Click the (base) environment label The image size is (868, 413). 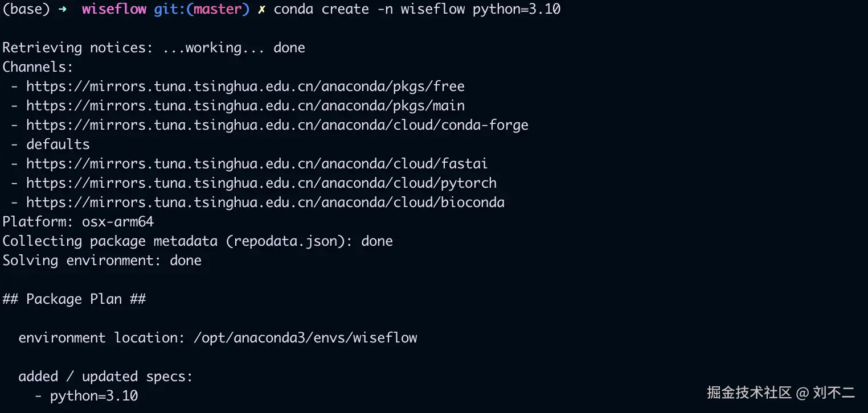26,10
